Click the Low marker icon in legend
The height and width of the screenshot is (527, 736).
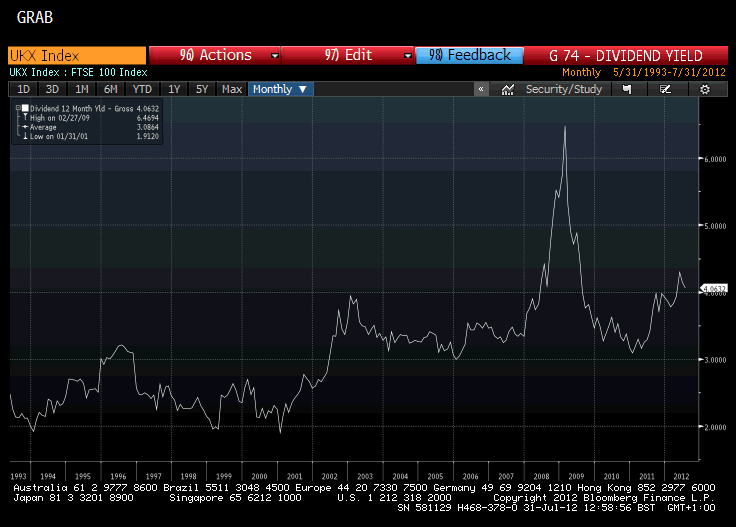[23, 136]
